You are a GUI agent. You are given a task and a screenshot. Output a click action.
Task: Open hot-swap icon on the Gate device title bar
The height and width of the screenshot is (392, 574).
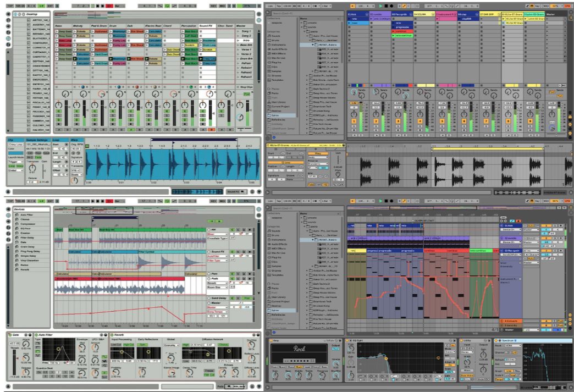(x=25, y=335)
